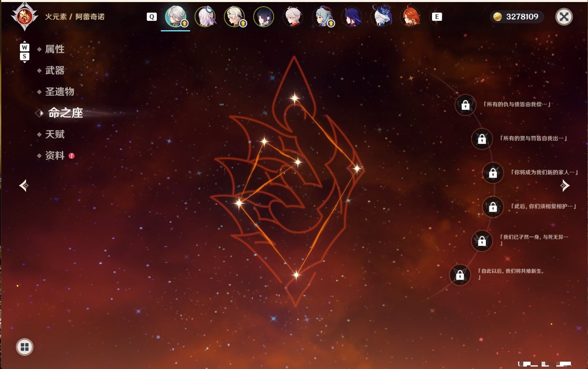
Task: Open the first locked constellation 「所有的仇与债皆由我偿…」
Action: coord(465,105)
